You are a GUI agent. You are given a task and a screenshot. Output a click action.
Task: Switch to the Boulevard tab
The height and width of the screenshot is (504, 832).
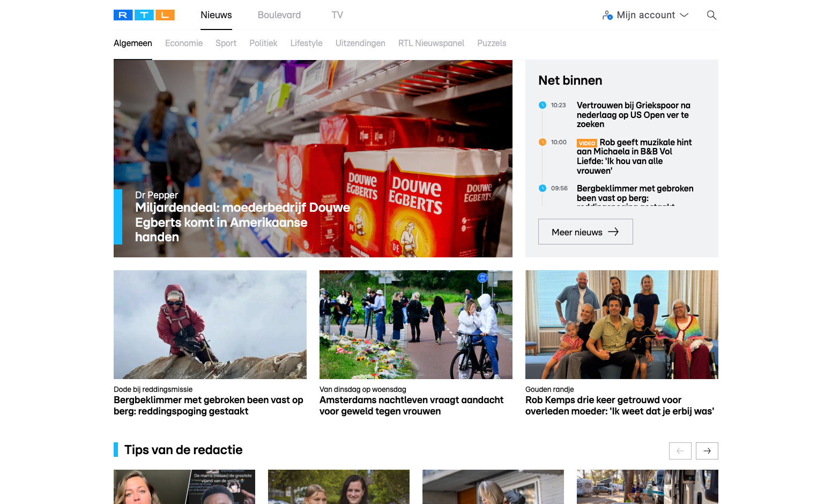point(279,15)
